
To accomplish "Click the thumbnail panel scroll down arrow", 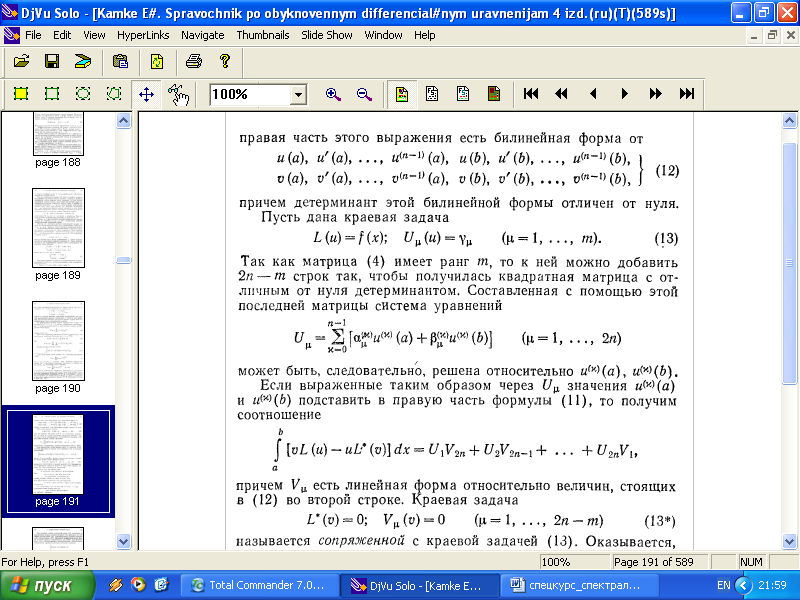I will point(123,541).
